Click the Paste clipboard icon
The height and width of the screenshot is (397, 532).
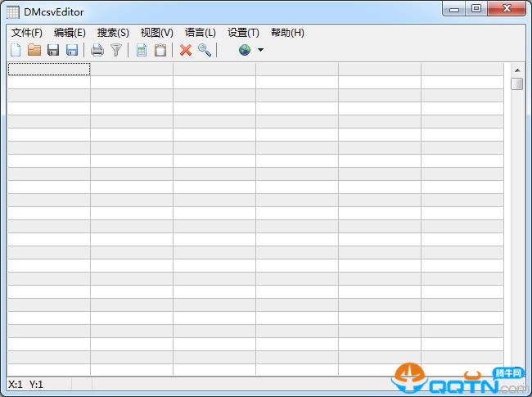point(160,50)
